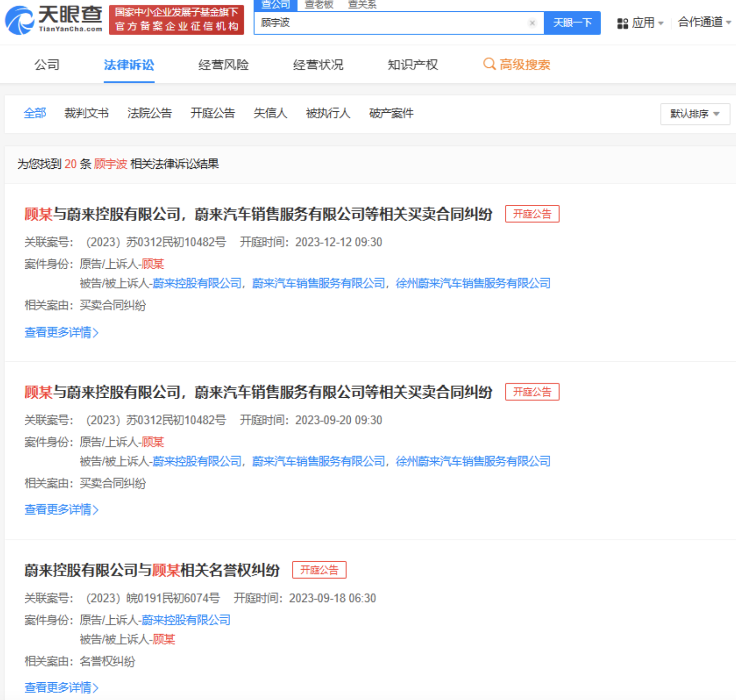Screen dimensions: 736x700
Task: Click the search input containing 顾宇波
Action: pyautogui.click(x=389, y=23)
